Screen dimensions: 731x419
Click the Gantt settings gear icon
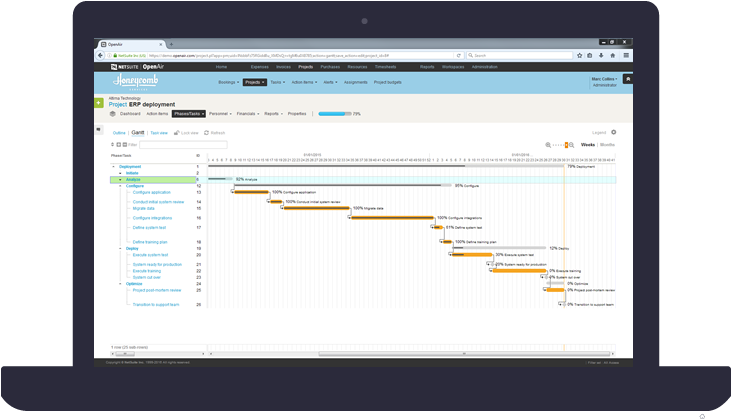click(x=614, y=132)
